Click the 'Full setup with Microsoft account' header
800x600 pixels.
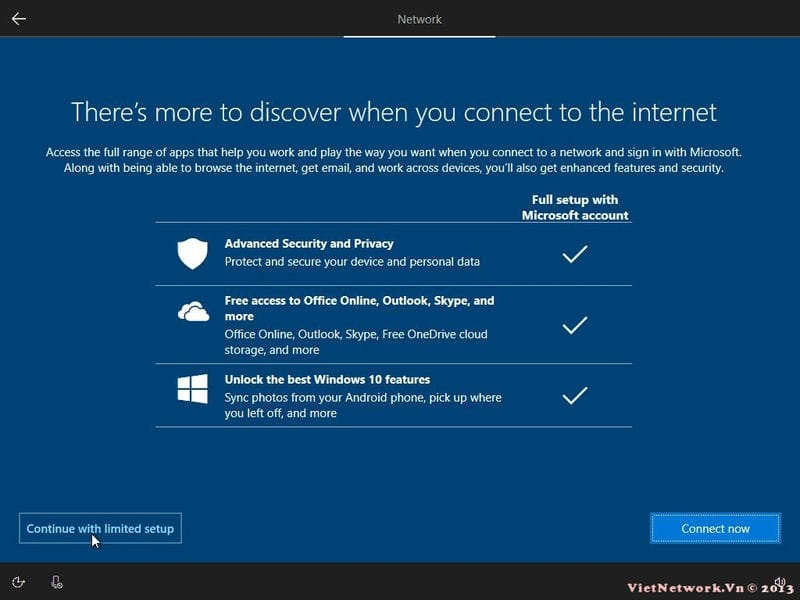point(575,207)
